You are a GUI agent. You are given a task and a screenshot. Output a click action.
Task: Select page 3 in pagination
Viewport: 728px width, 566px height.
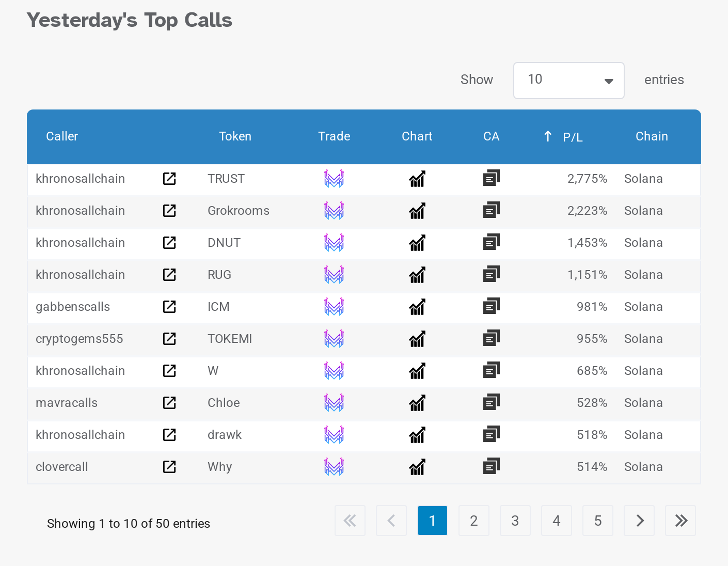point(515,521)
